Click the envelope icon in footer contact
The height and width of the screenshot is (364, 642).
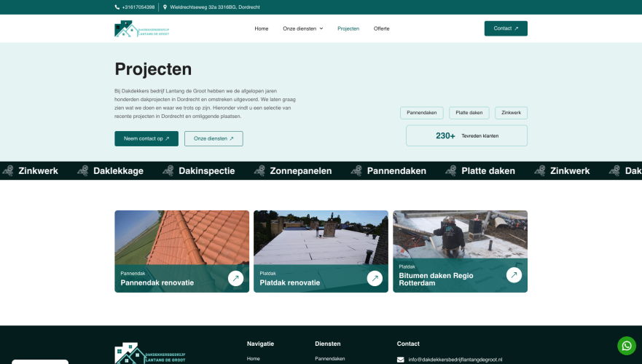click(x=401, y=360)
